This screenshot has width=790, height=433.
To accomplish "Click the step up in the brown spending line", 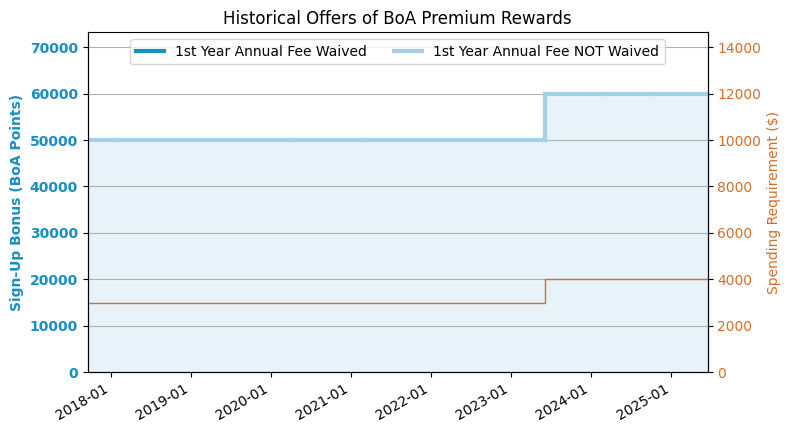I will tap(545, 291).
